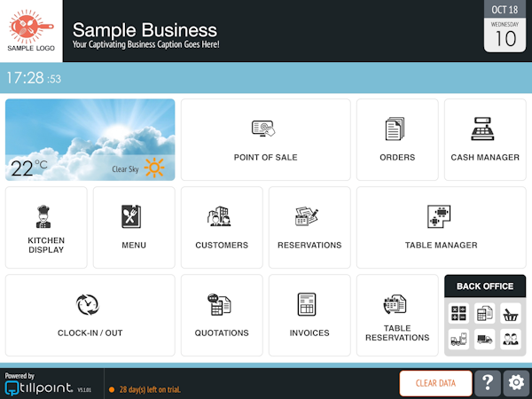The width and height of the screenshot is (532, 399).
Task: Open the Customers tile
Action: [x=222, y=227]
